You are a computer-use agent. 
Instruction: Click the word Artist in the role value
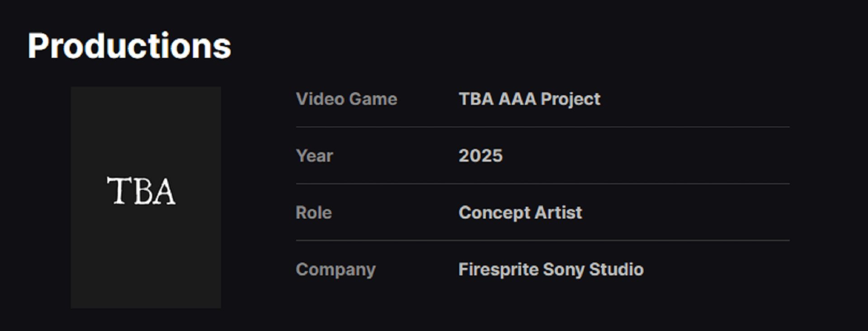tap(558, 212)
